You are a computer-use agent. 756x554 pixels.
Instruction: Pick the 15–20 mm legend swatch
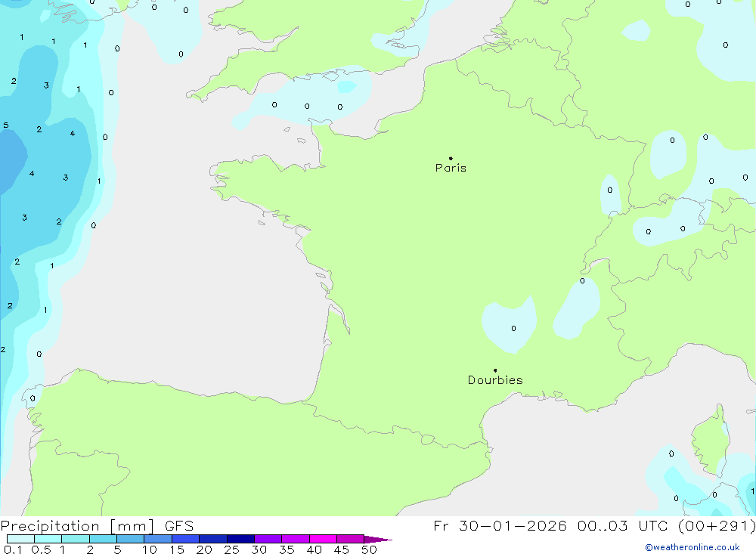[186, 539]
